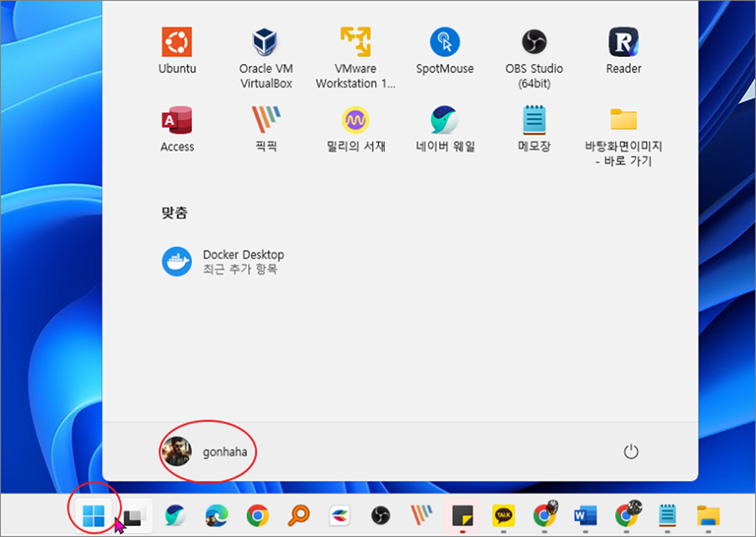Open File Explorer from taskbar
This screenshot has height=537, width=756.
pos(708,516)
